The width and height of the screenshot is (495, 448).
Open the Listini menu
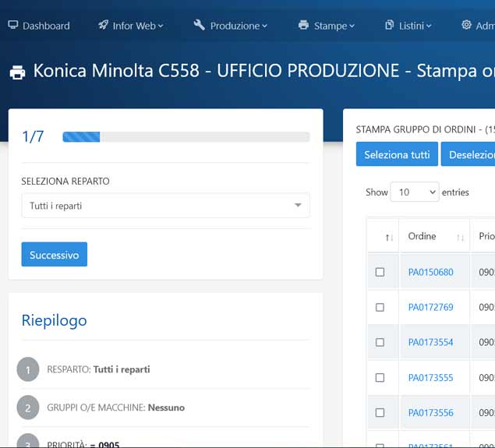(408, 26)
